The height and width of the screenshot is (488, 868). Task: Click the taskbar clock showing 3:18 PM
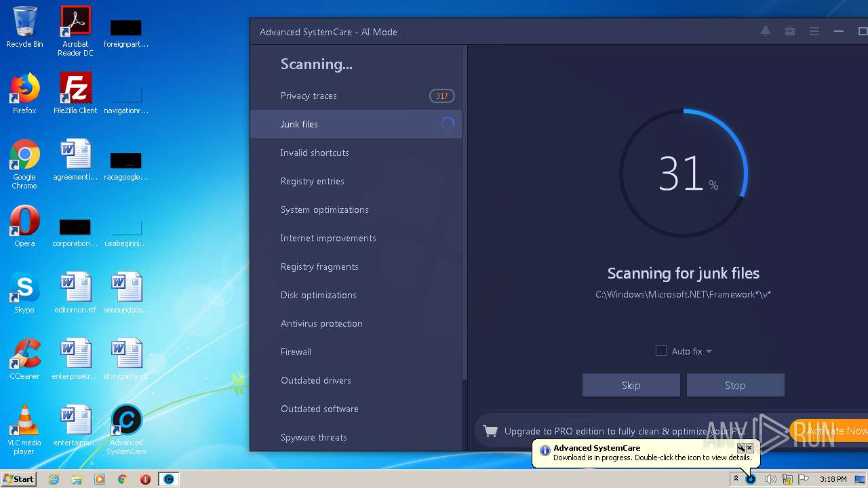[x=833, y=479]
